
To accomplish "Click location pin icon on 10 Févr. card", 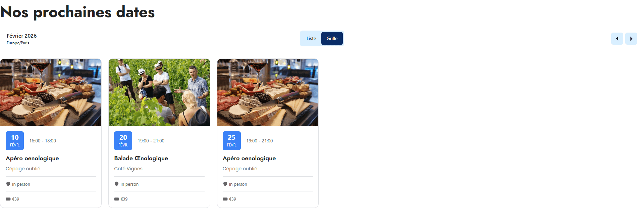I will pyautogui.click(x=8, y=184).
